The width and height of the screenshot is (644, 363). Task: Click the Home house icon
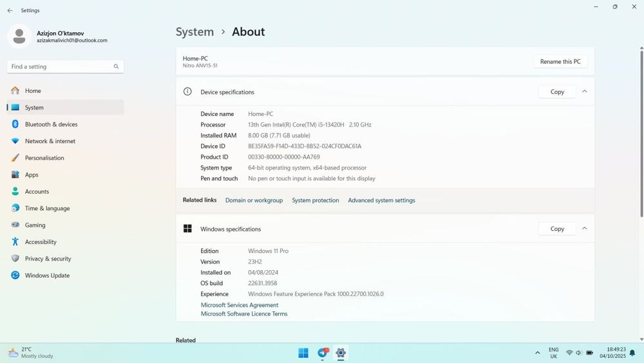(15, 90)
